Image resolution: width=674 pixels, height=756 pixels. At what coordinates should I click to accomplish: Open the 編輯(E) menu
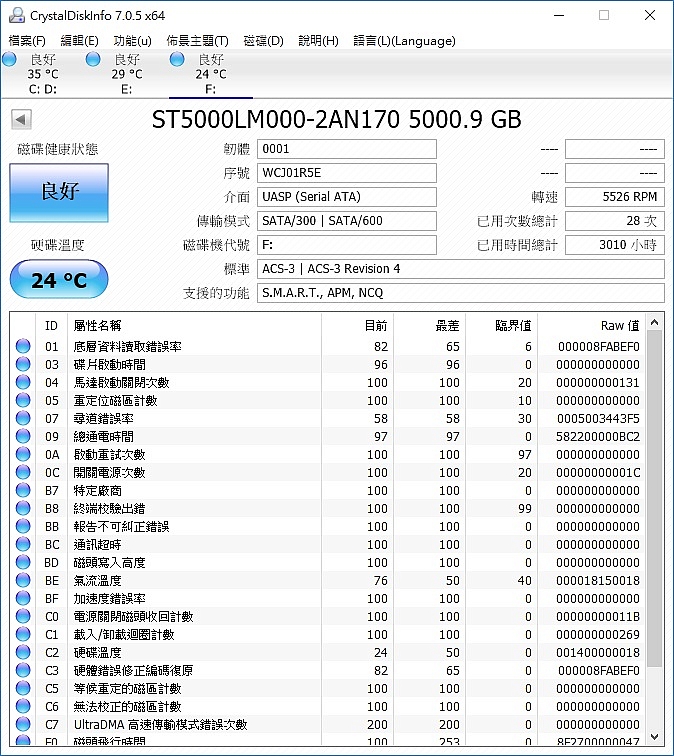(x=79, y=41)
